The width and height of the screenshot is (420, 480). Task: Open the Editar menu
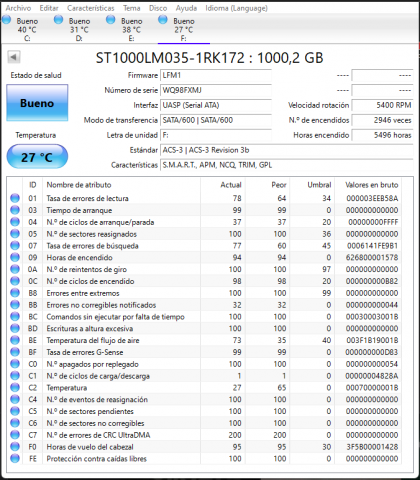pyautogui.click(x=49, y=8)
